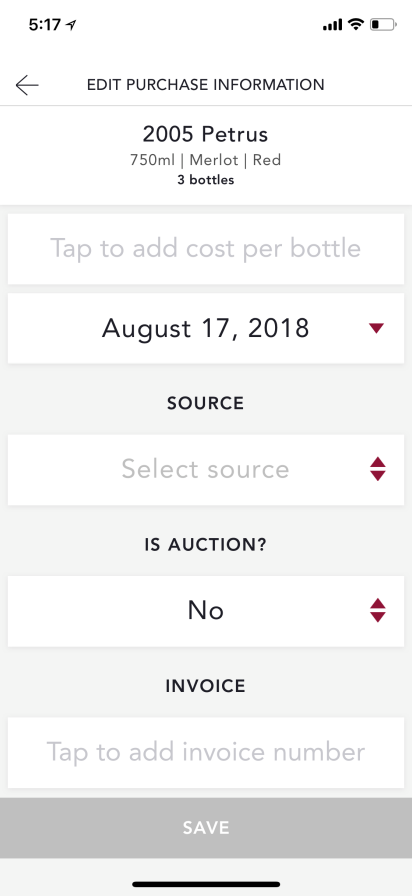The image size is (412, 896).
Task: Tap the home indicator bar at bottom
Action: click(206, 884)
